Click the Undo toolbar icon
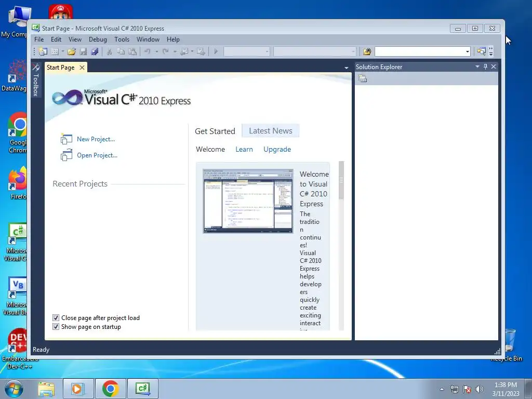This screenshot has width=532, height=399. [x=147, y=51]
